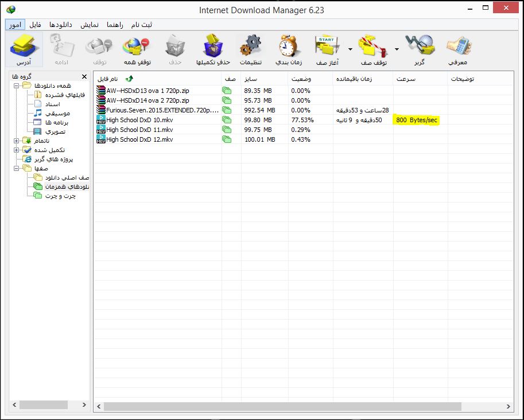The width and height of the screenshot is (524, 420).
Task: Click the Add URL (آدرس) toolbar icon
Action: click(x=24, y=46)
